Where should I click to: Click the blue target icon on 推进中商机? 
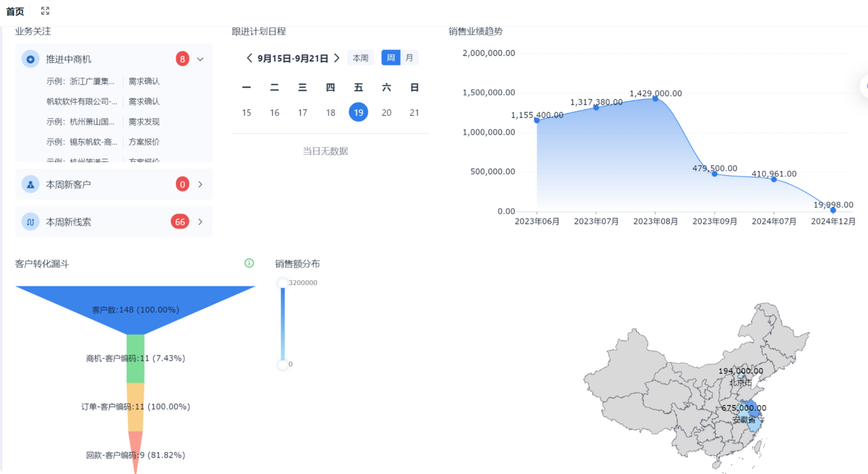29,59
